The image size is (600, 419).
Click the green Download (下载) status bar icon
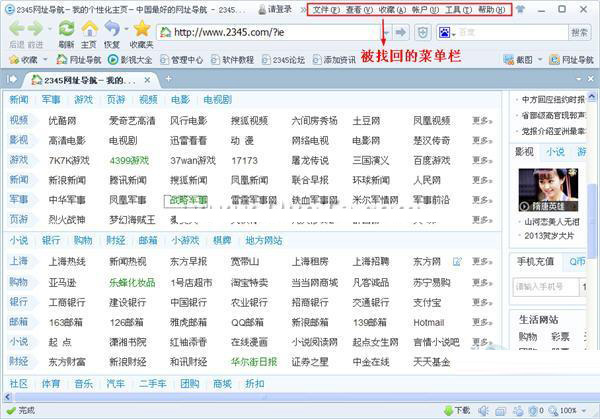pos(445,410)
